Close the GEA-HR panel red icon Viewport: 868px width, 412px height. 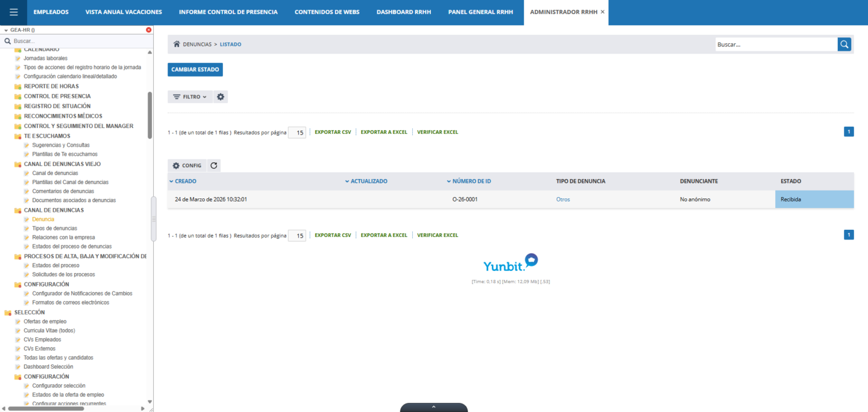pyautogui.click(x=149, y=30)
